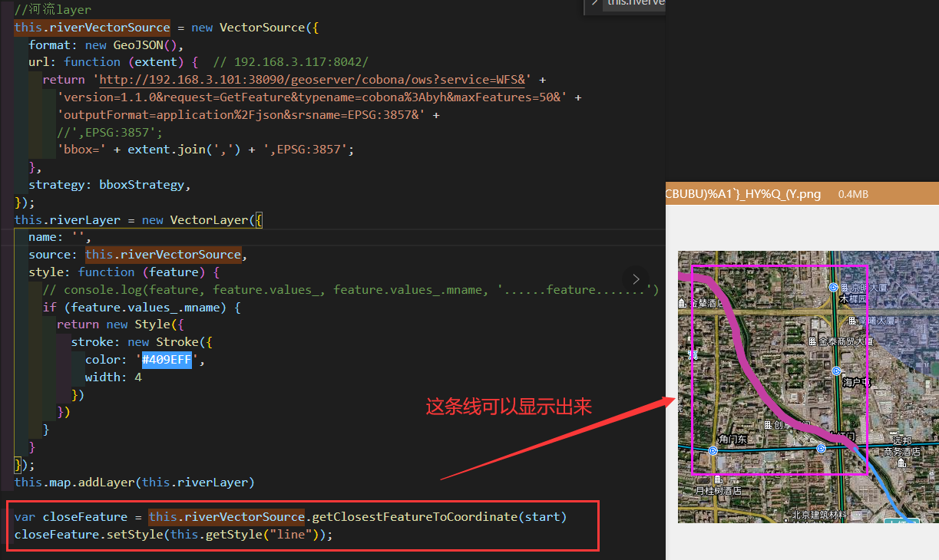This screenshot has width=939, height=560.
Task: Click the hotel icon beside 金銮酒店
Action: pos(681,303)
